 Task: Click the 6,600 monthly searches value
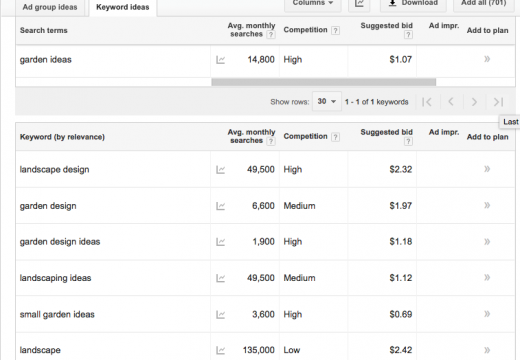click(263, 206)
